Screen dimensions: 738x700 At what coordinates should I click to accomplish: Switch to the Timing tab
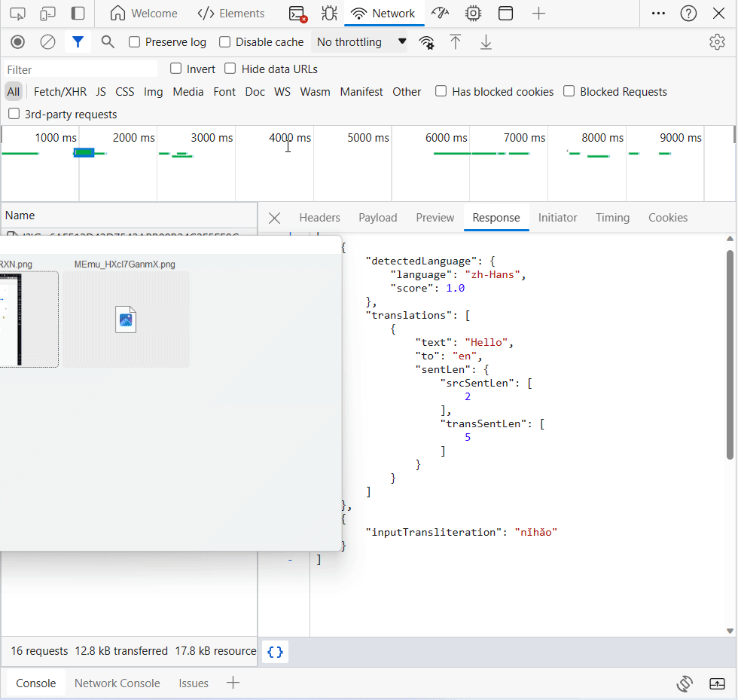coord(612,218)
